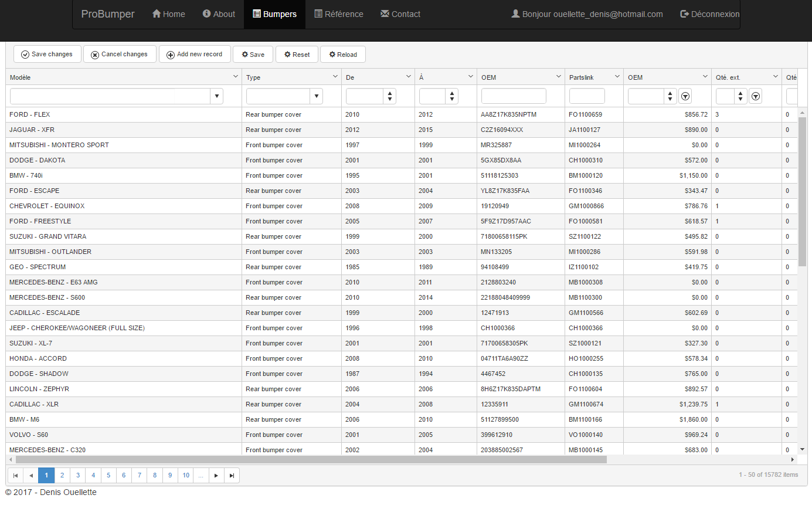Open the About nav item

coord(219,14)
